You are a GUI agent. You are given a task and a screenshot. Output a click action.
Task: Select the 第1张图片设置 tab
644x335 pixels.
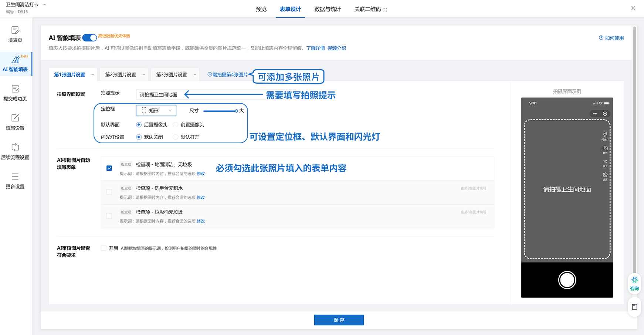click(x=70, y=75)
